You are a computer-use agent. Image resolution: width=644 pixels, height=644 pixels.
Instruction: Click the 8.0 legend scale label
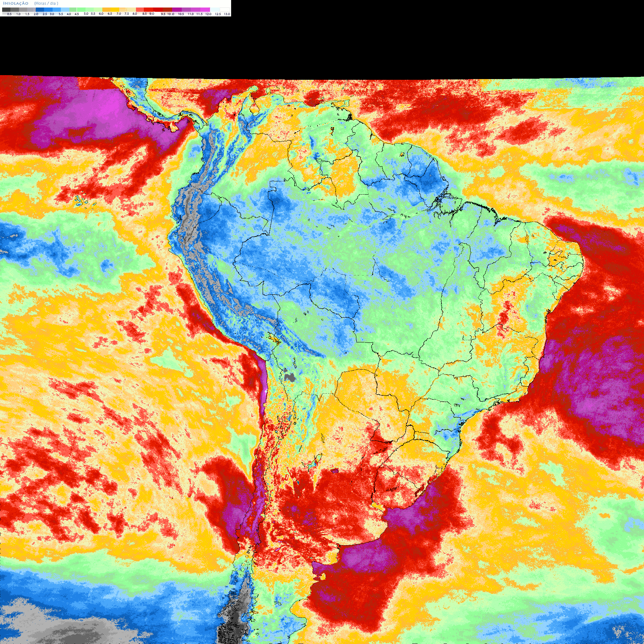(135, 14)
